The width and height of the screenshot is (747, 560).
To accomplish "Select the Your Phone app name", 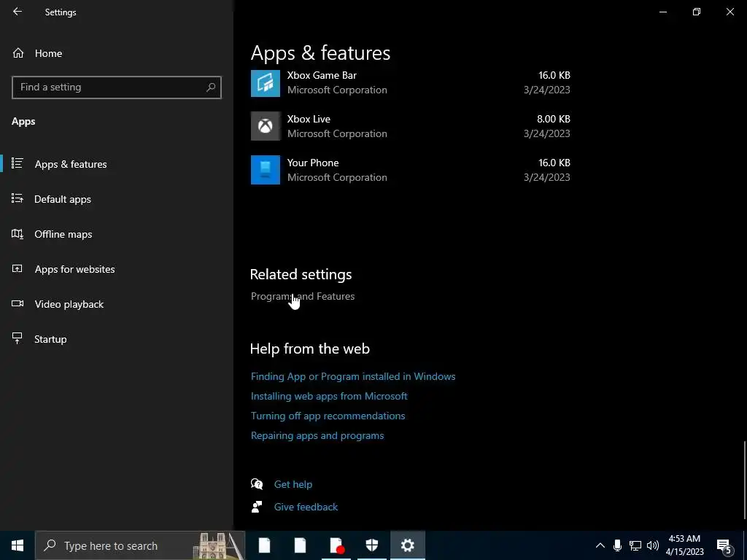I will pos(312,163).
